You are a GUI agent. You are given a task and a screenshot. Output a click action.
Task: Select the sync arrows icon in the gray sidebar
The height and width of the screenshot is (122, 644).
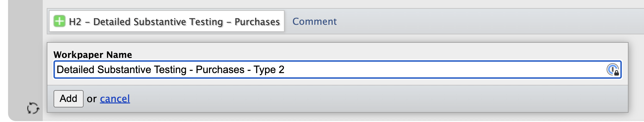click(x=33, y=108)
